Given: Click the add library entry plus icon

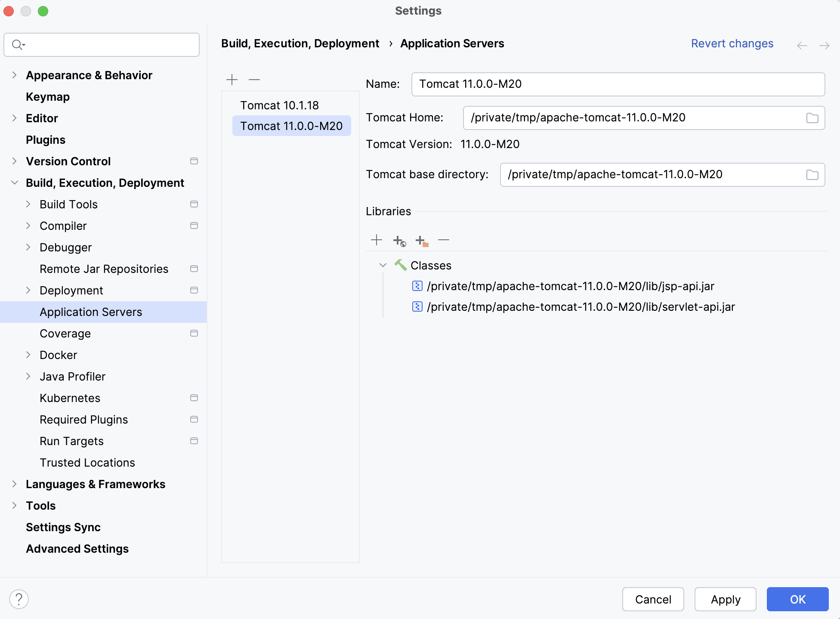Looking at the screenshot, I should (x=377, y=240).
